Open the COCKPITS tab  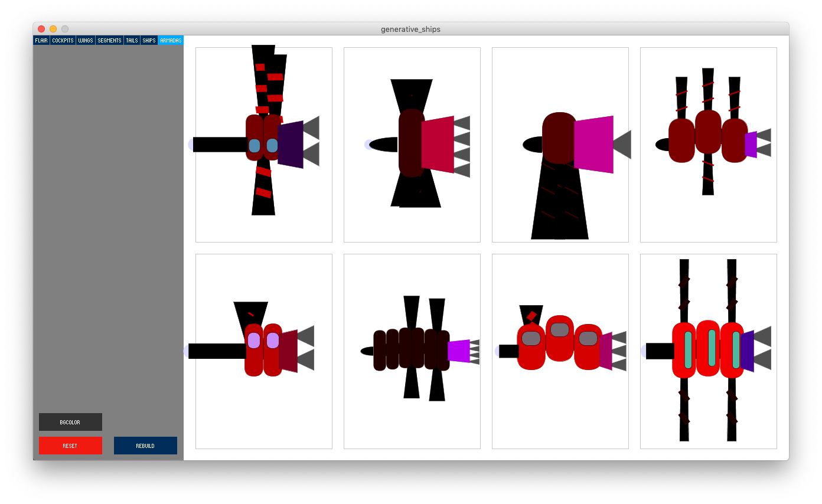[63, 40]
